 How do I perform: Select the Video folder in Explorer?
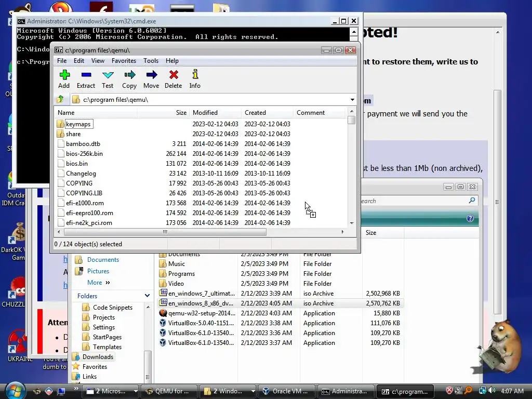coord(176,283)
